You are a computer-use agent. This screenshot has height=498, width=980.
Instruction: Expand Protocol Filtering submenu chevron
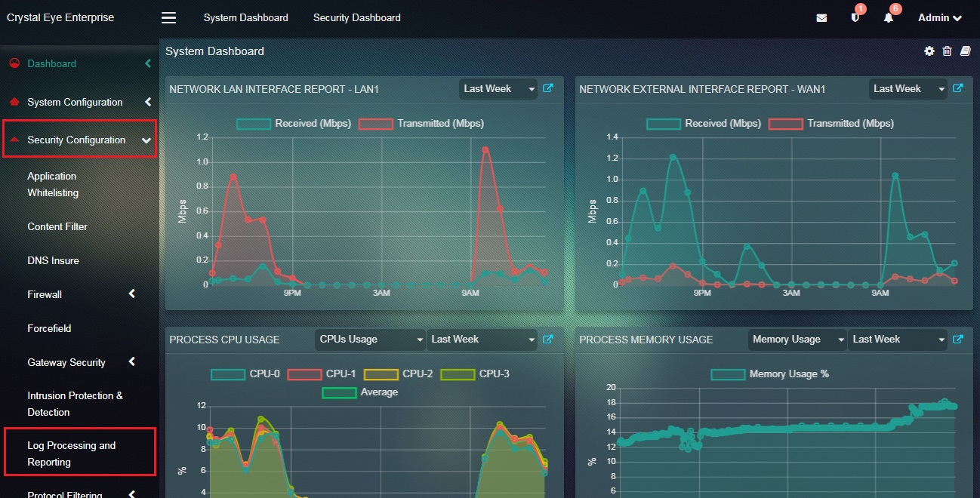pos(132,494)
